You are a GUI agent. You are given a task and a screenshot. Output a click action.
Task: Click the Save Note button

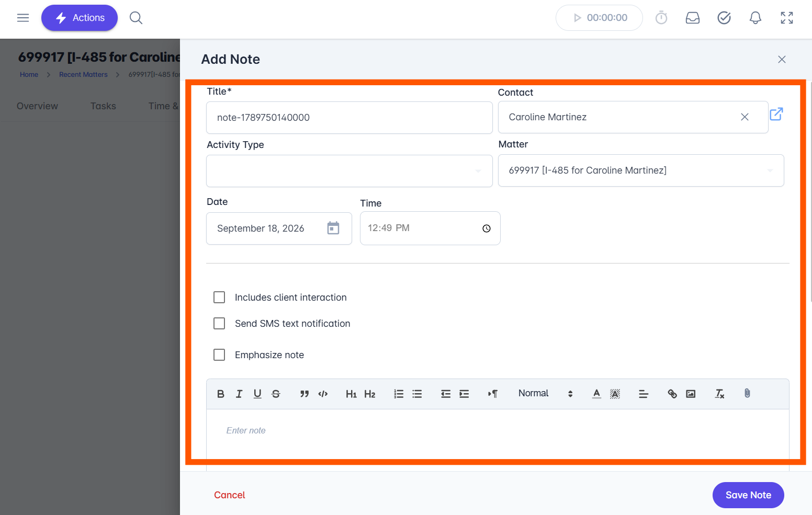coord(748,495)
